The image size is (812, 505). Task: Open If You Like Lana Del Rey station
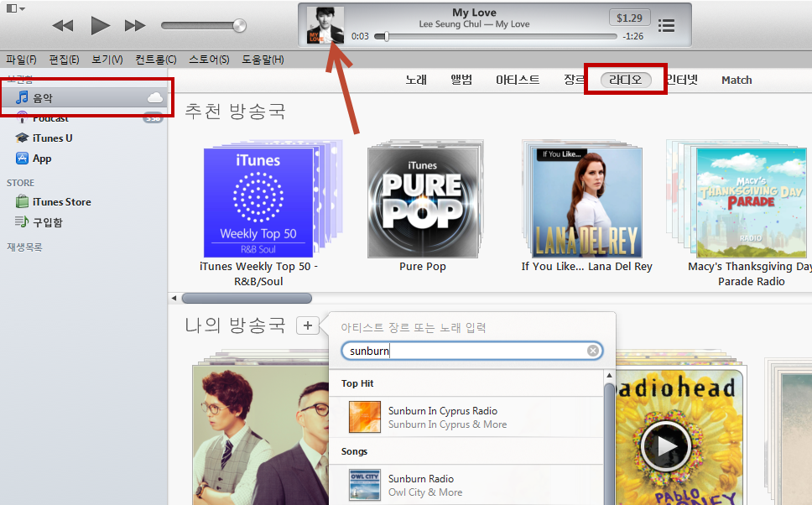coord(587,202)
